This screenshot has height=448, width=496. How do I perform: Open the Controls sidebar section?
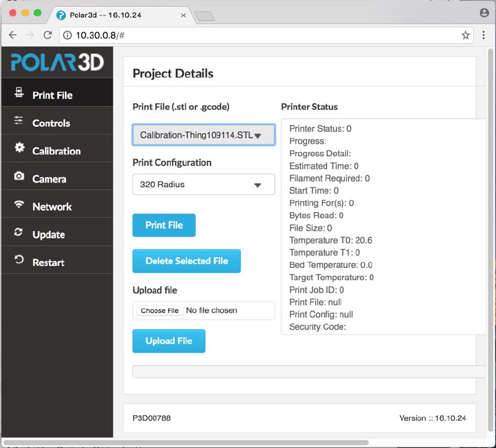(x=57, y=120)
